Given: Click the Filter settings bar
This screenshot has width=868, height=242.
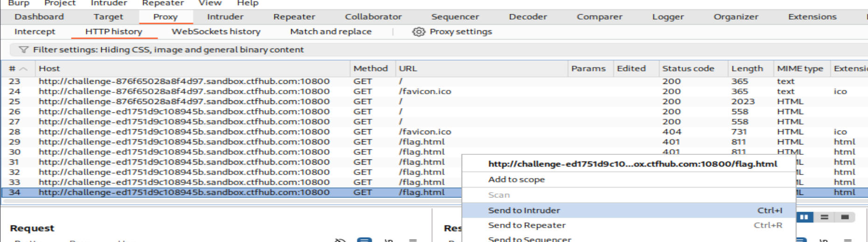Looking at the screenshot, I should click(x=168, y=50).
